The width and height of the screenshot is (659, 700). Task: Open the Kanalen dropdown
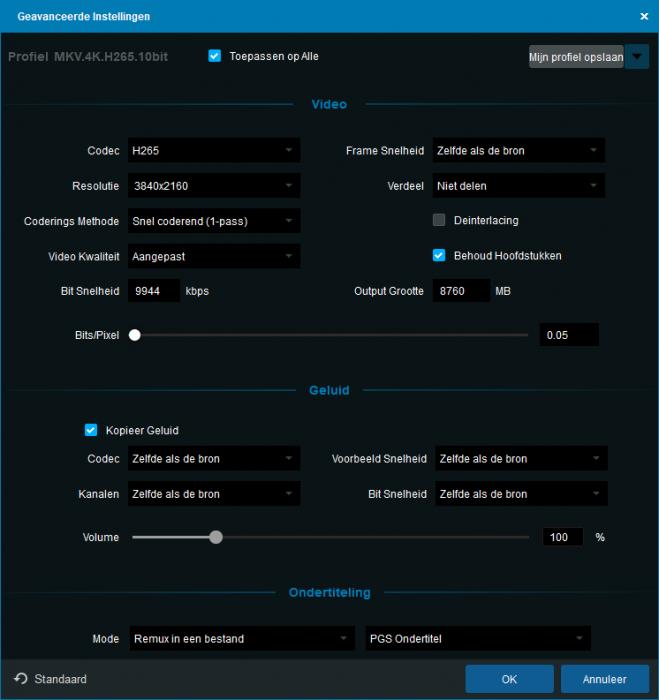214,494
